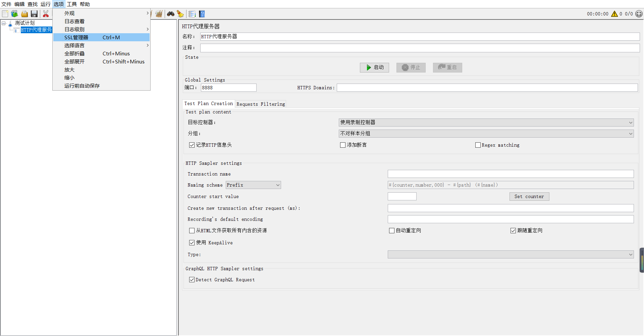Click the Clear All brooms-with-gear icon

[159, 14]
